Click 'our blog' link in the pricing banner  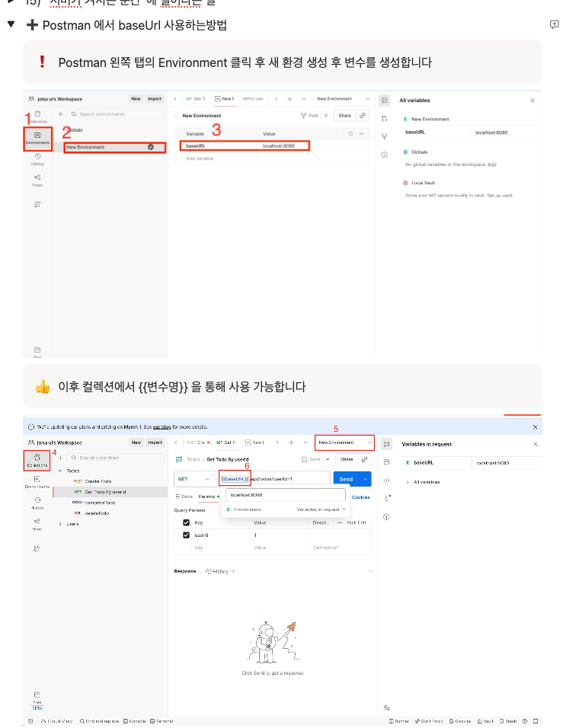coord(162,426)
